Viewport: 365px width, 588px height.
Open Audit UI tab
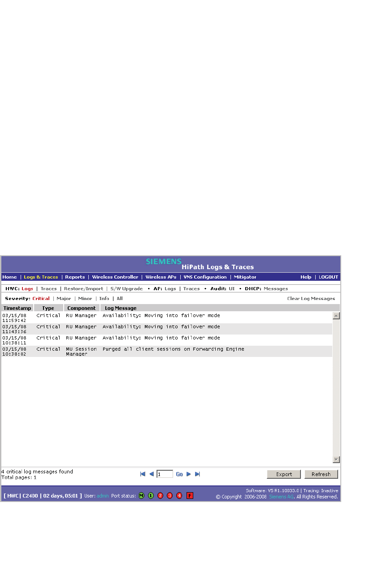coord(232,289)
